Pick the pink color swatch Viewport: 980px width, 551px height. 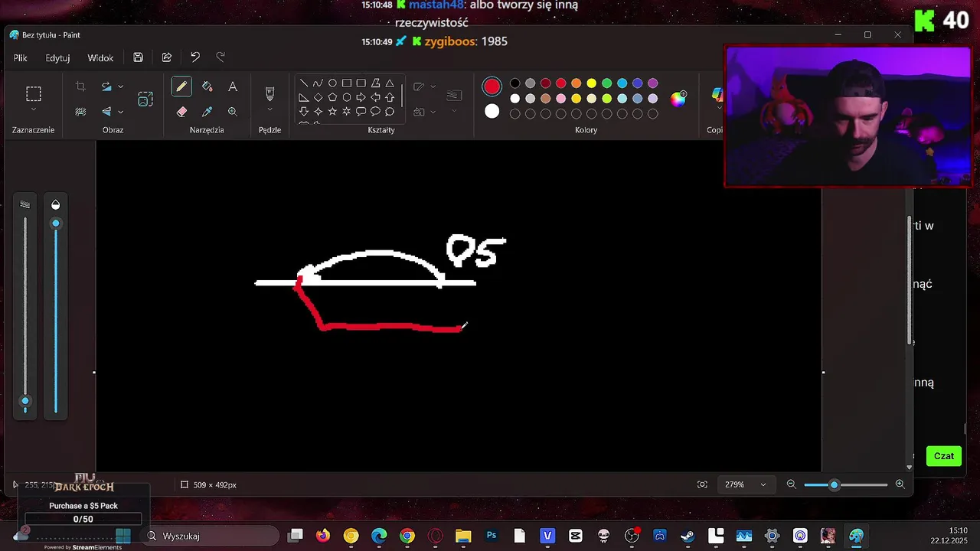tap(561, 98)
